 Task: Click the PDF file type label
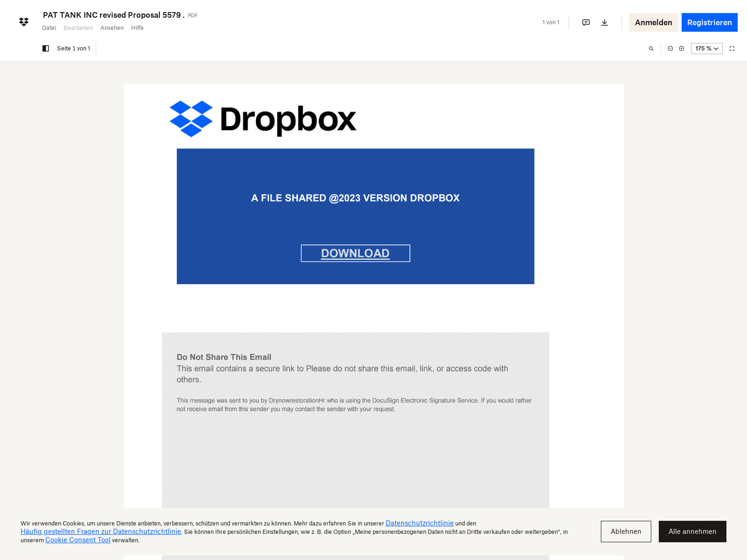tap(193, 15)
